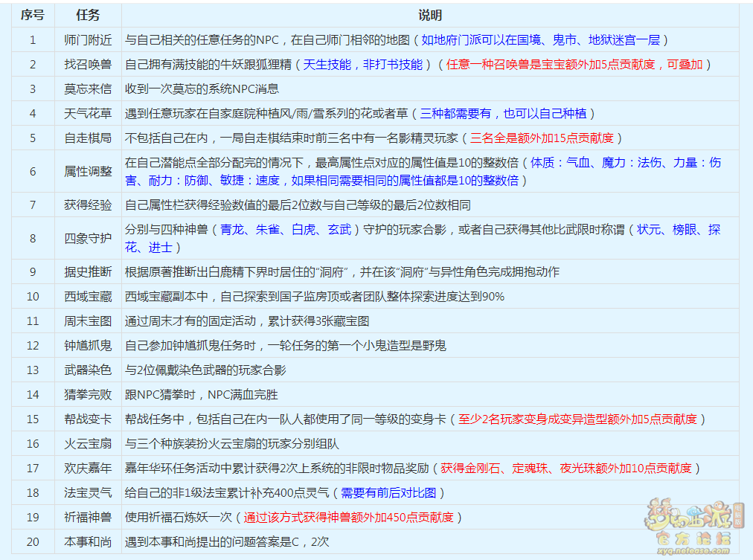Click the description 收到一次莫忘的系统NPC消息
Viewport: 753px width, 560px height.
[x=202, y=88]
